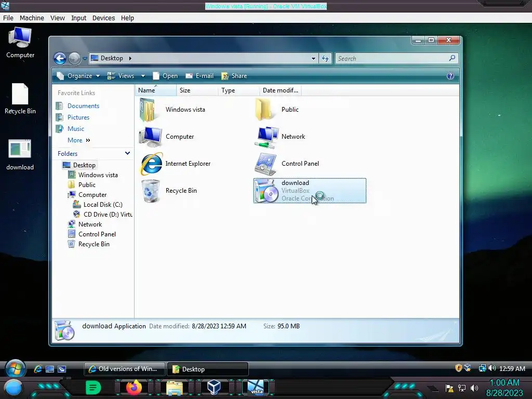
Task: Expand address bar history dropdown
Action: point(313,58)
